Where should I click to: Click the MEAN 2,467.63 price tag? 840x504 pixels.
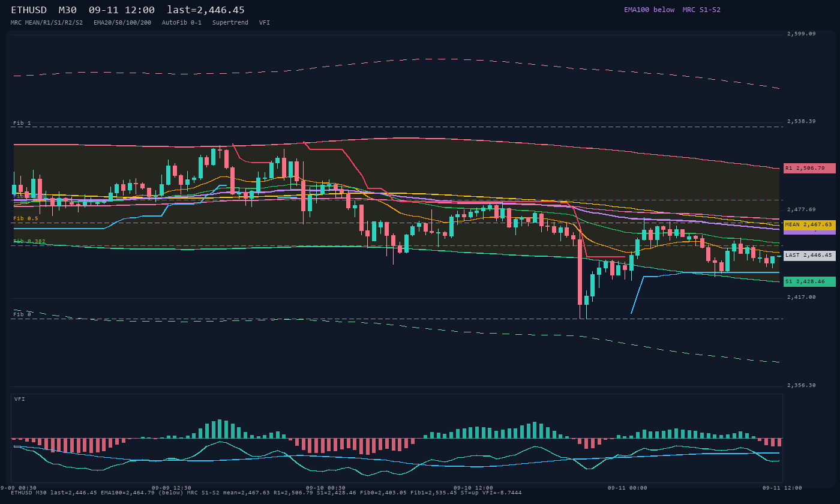click(809, 225)
